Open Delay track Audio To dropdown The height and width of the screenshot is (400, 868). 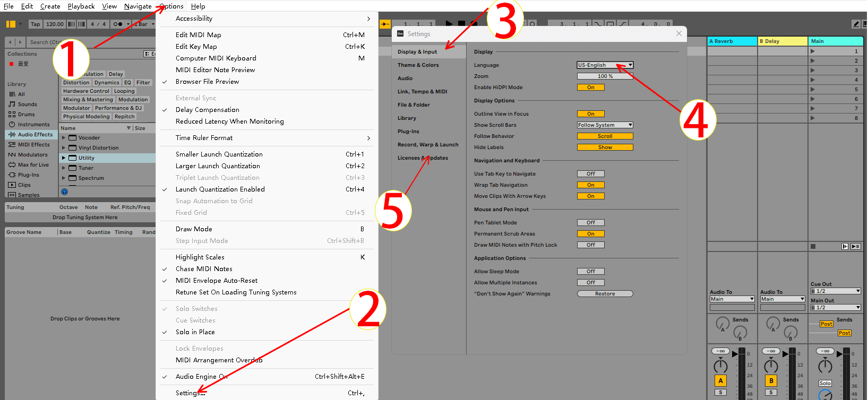[x=783, y=299]
